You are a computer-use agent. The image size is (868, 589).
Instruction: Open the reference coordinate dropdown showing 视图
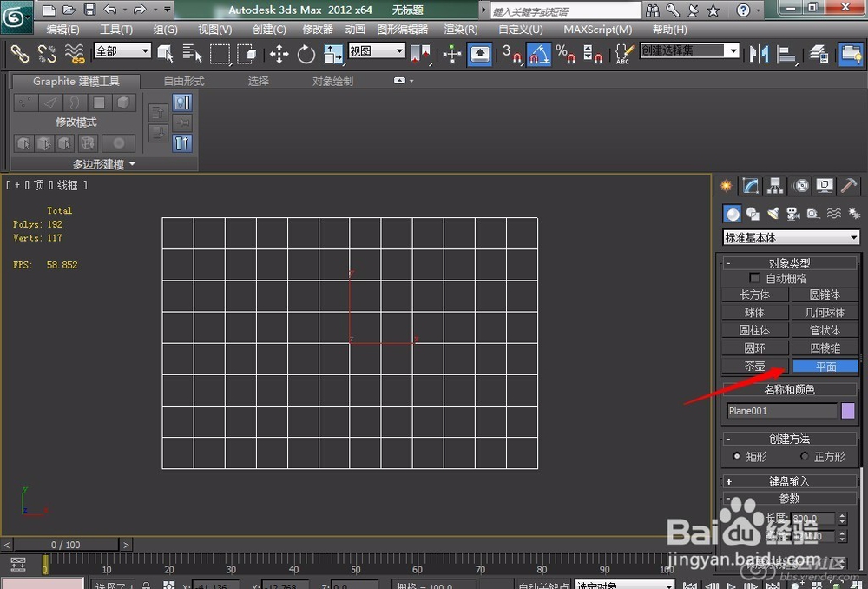click(377, 51)
